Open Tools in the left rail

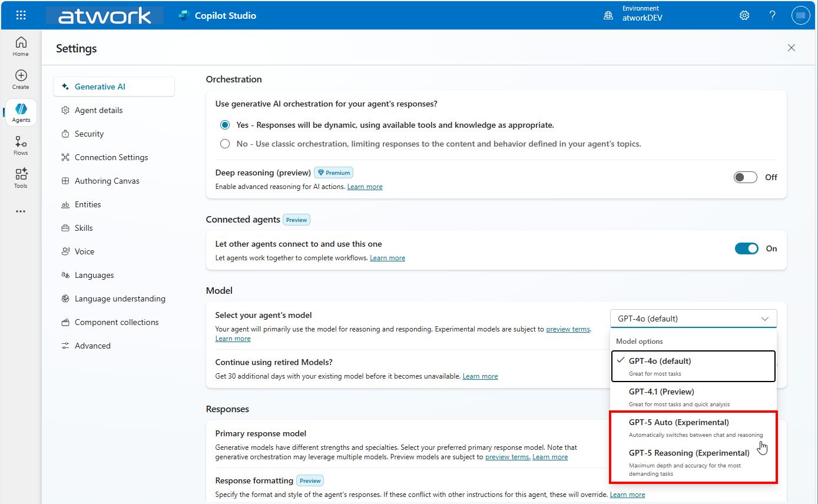(21, 178)
